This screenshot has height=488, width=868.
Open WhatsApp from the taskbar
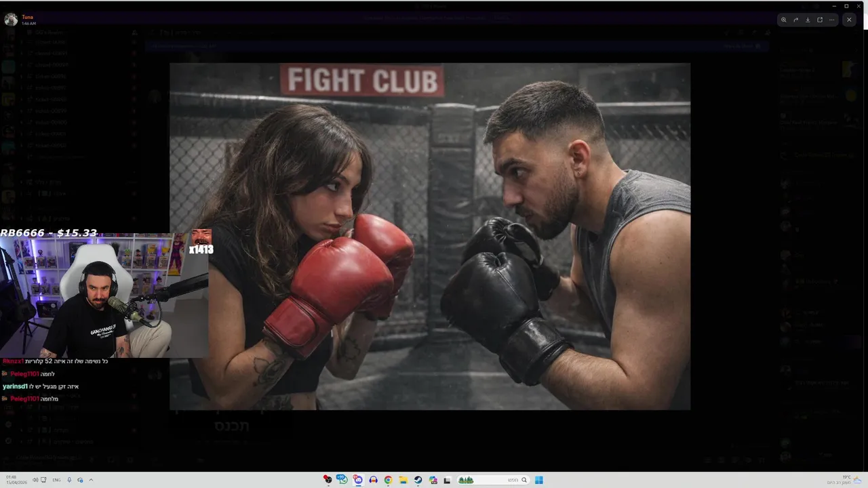(342, 480)
